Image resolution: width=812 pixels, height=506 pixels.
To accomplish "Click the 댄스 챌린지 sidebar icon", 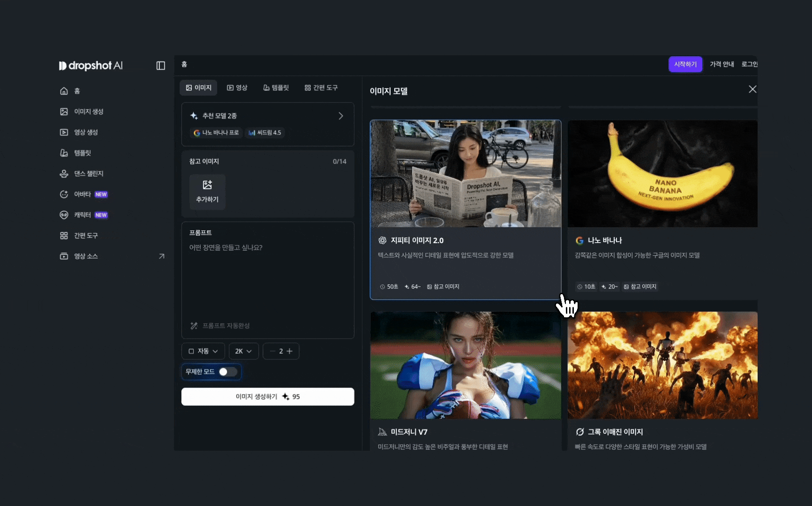I will [64, 173].
